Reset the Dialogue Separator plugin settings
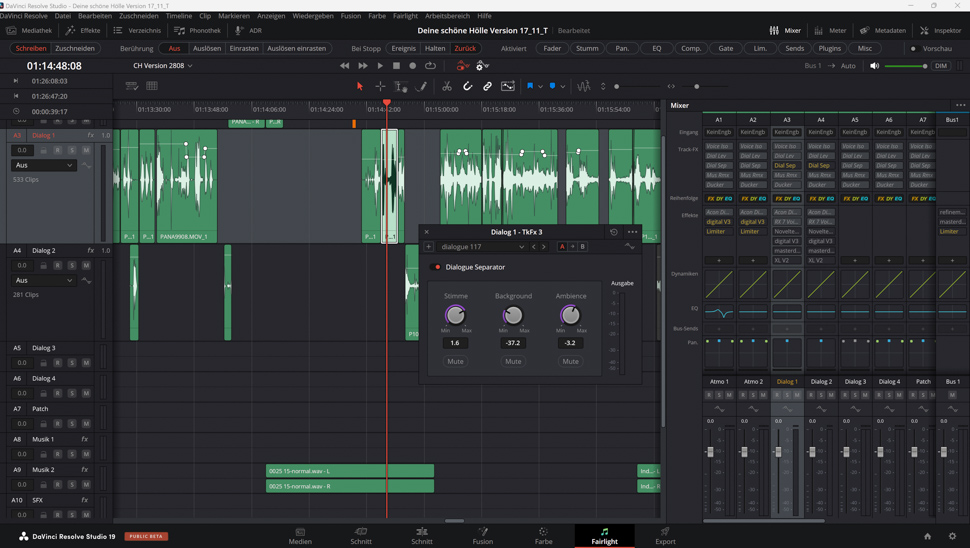This screenshot has width=970, height=548. [614, 232]
